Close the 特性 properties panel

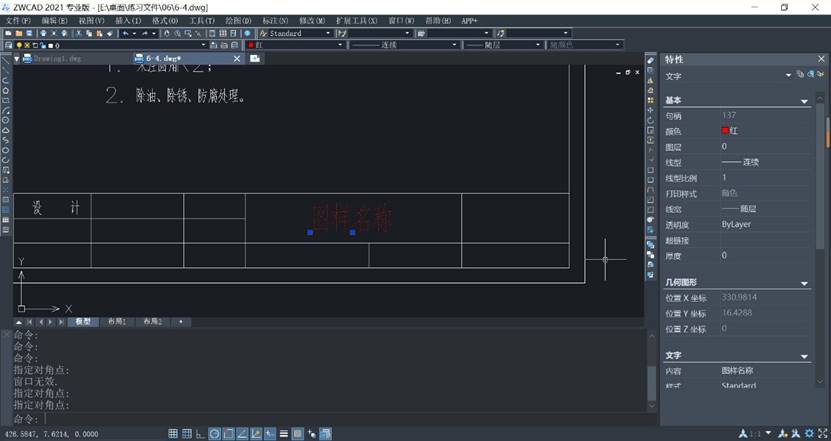click(822, 59)
